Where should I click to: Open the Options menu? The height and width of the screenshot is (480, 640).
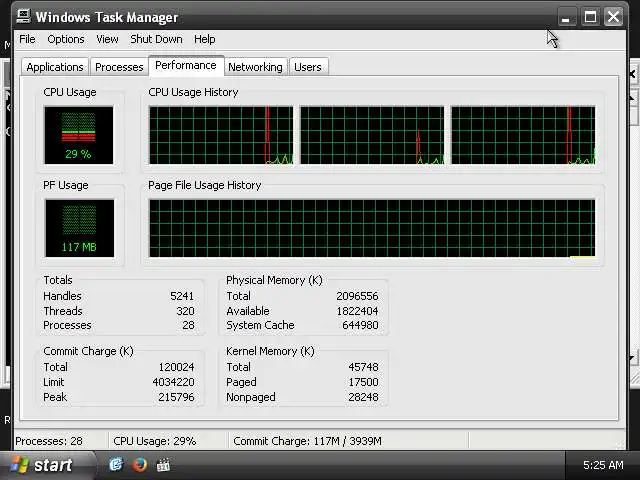click(x=66, y=39)
